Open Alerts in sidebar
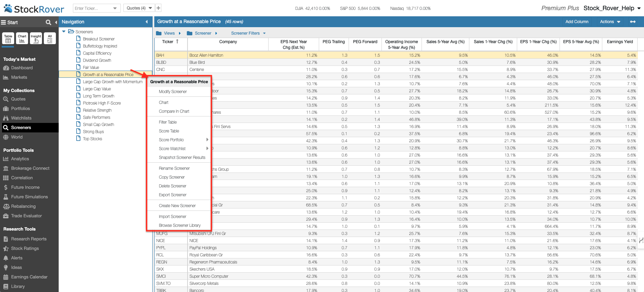Image resolution: width=644 pixels, height=292 pixels. (17, 258)
